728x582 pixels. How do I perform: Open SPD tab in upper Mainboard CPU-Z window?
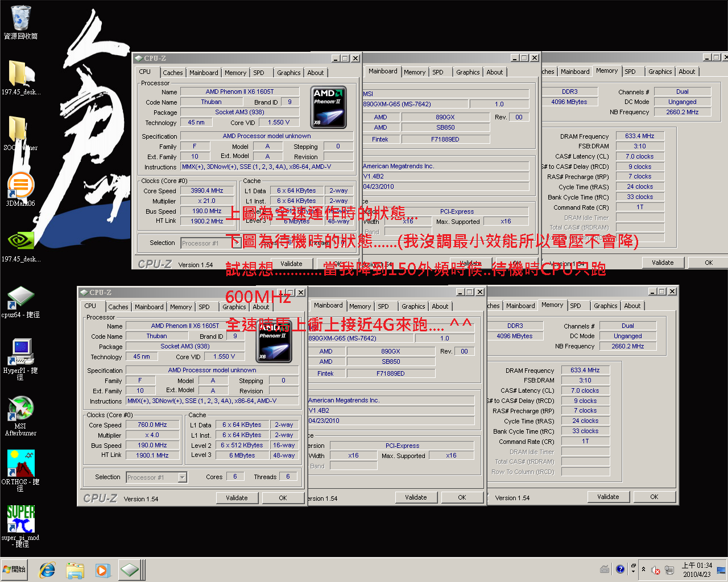pos(438,72)
